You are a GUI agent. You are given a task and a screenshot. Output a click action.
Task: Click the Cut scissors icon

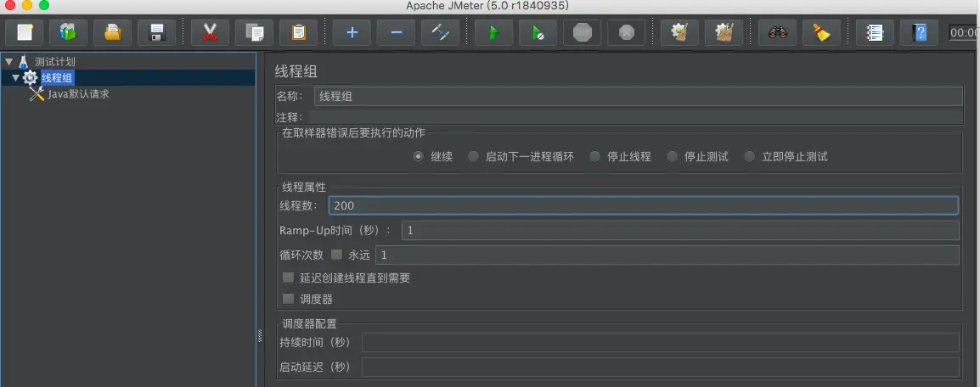(x=210, y=32)
